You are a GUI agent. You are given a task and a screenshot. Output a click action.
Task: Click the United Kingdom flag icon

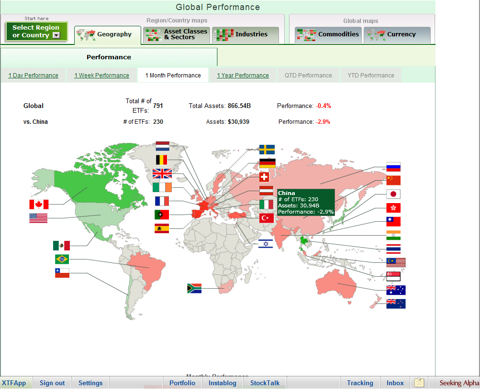[162, 174]
